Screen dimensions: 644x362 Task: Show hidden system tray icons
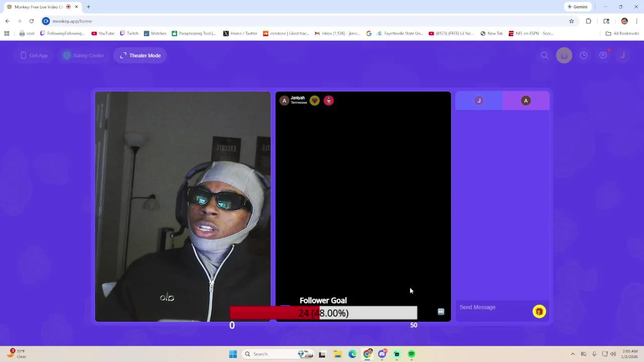point(573,354)
